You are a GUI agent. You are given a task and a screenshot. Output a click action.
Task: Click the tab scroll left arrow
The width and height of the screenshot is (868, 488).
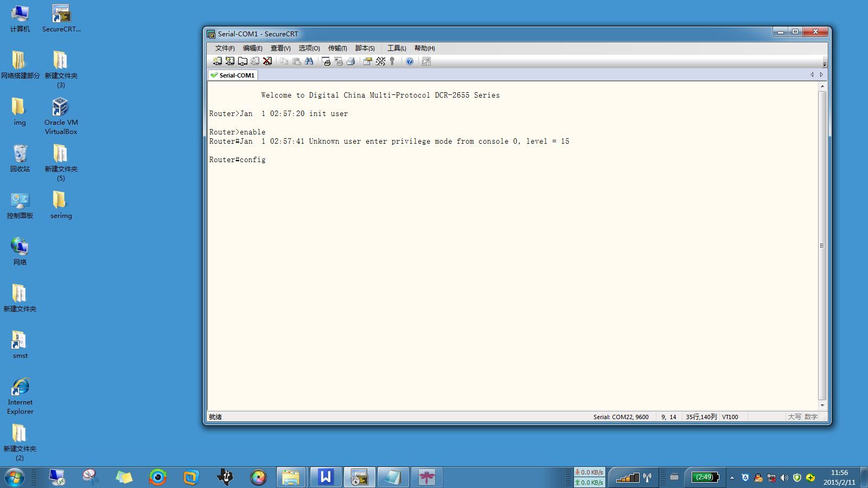point(812,75)
